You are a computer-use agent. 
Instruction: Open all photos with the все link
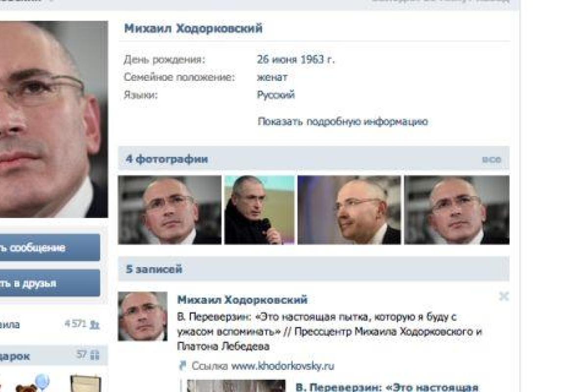tap(491, 159)
